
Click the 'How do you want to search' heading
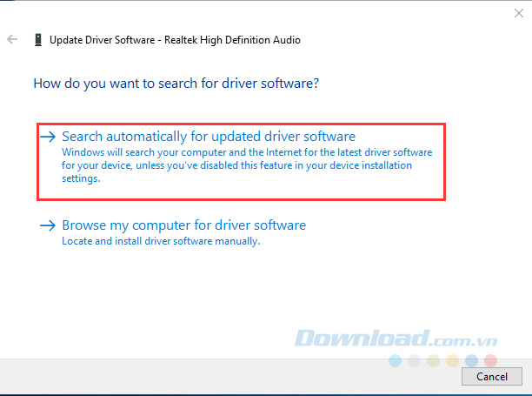coord(176,84)
